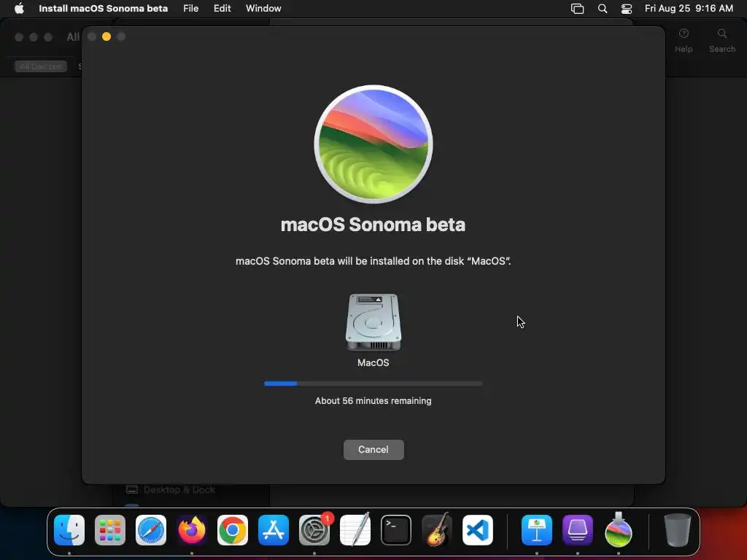Launch GarageBand from the Dock
This screenshot has height=560, width=747.
pos(437,530)
